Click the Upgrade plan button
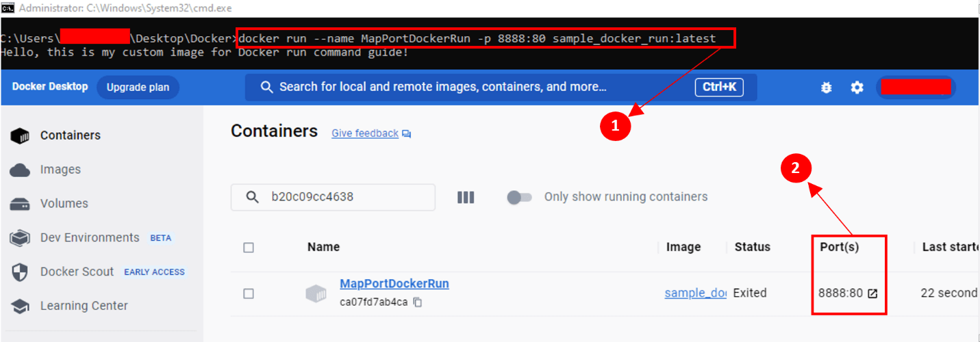The image size is (980, 342). (x=138, y=88)
